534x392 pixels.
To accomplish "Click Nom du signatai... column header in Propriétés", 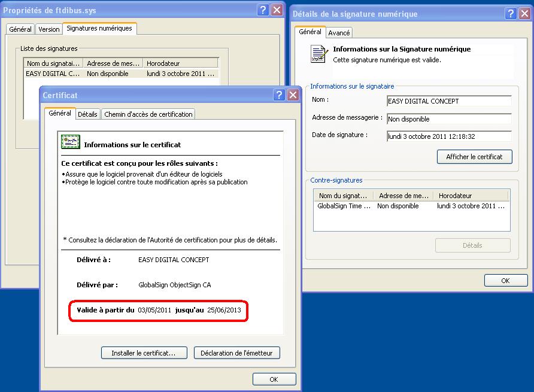I will [53, 63].
